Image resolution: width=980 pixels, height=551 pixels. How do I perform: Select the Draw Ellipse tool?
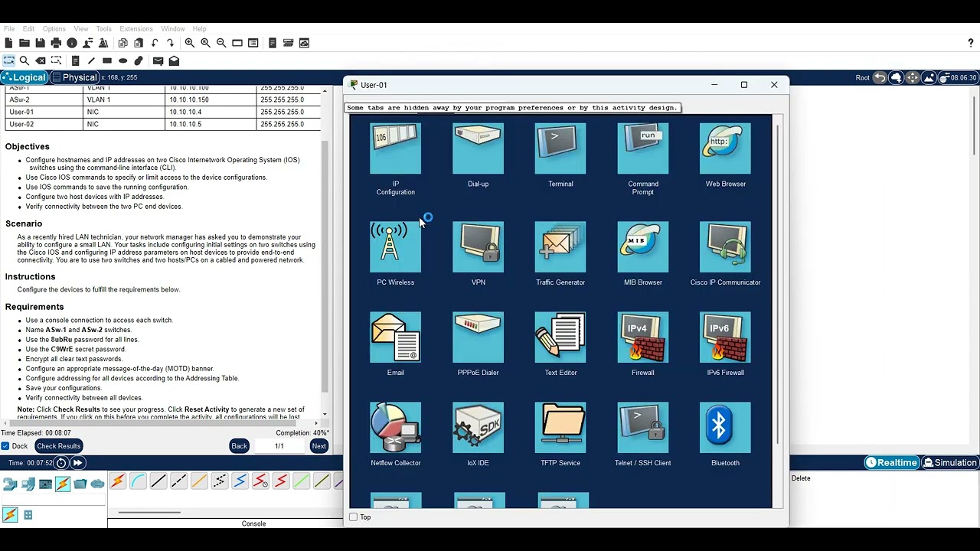click(122, 60)
